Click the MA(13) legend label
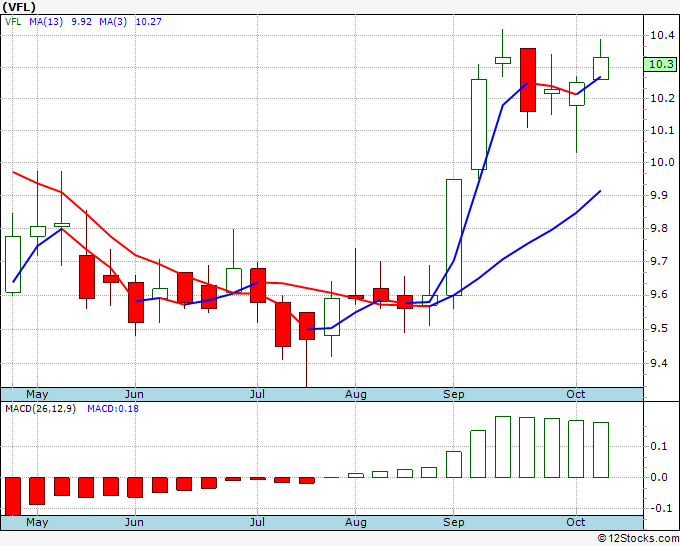Viewport: 680px width, 546px height. pos(46,21)
